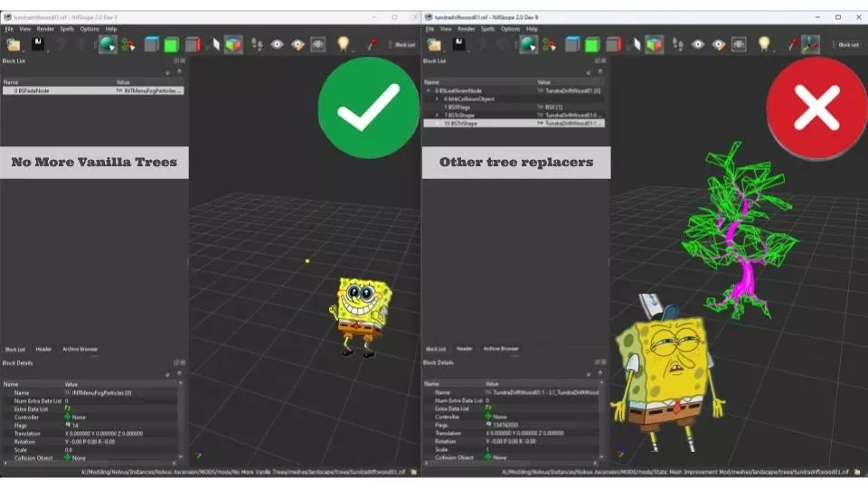
Task: Toggle the eye-with-pencil icon in left window
Action: pos(297,44)
